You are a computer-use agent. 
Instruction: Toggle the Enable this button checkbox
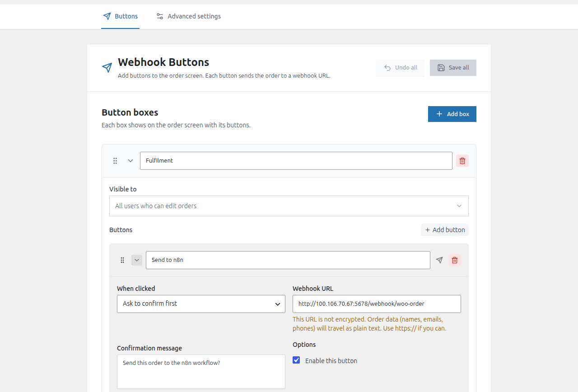coord(296,360)
